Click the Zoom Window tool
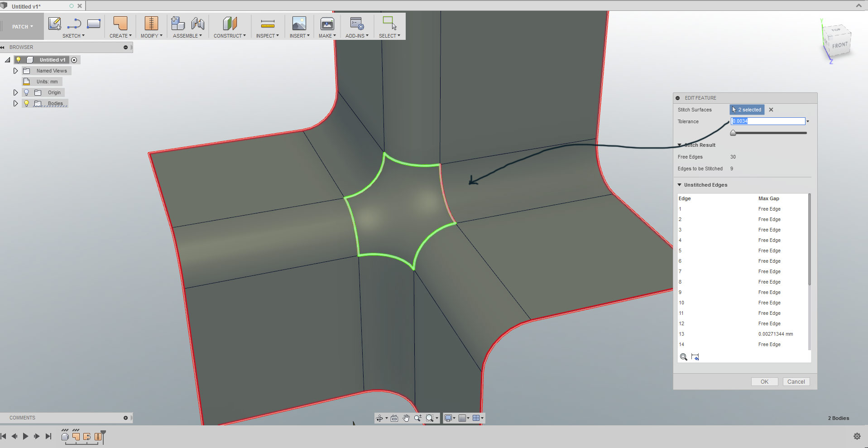The width and height of the screenshot is (868, 448). [x=431, y=418]
